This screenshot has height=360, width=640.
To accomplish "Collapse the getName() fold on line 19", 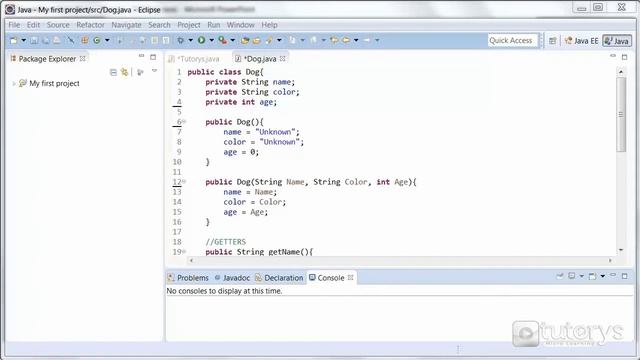I will pyautogui.click(x=184, y=251).
